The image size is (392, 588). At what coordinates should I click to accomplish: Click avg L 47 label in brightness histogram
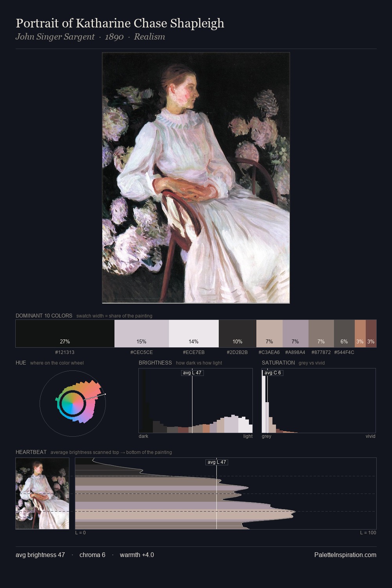[192, 373]
